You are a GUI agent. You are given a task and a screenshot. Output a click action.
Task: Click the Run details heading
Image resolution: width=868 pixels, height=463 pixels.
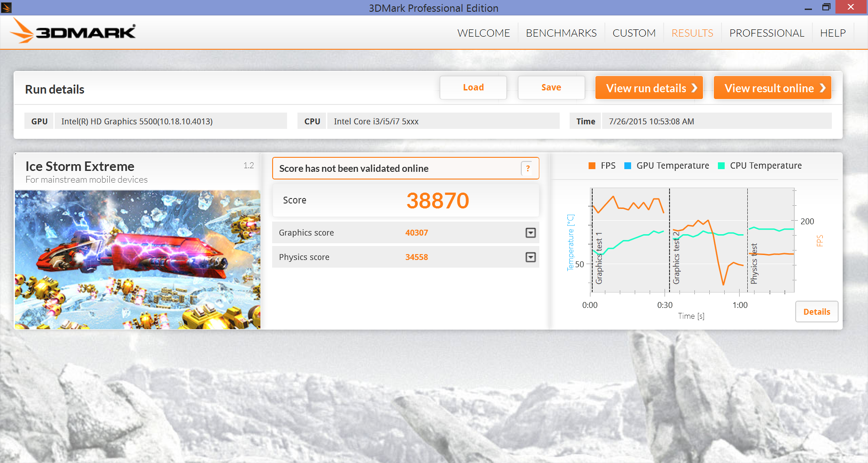(55, 90)
